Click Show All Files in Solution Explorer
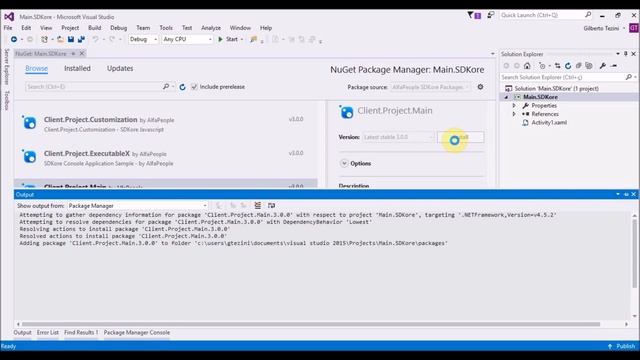Screen dimensions: 640x360 click(589, 66)
